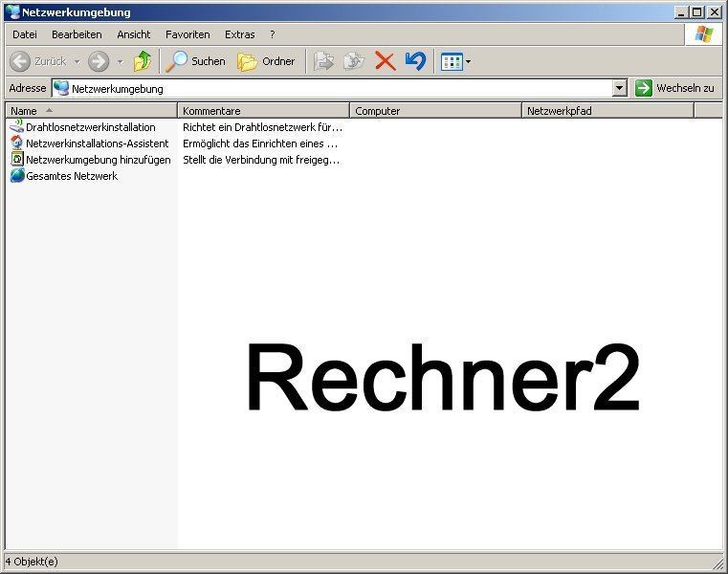The width and height of the screenshot is (728, 574).
Task: Select Netzwerkumgebung hinzufügen icon
Action: [x=16, y=160]
